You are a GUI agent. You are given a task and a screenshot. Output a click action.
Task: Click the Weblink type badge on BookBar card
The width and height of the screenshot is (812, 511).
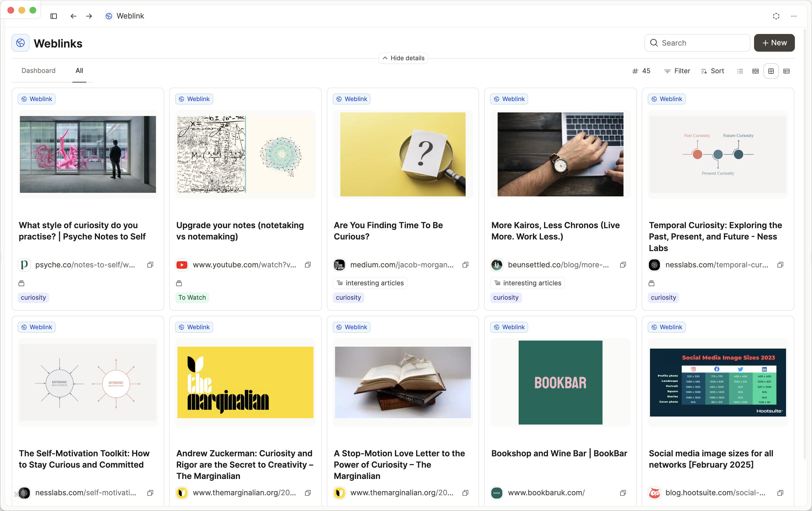(x=509, y=327)
